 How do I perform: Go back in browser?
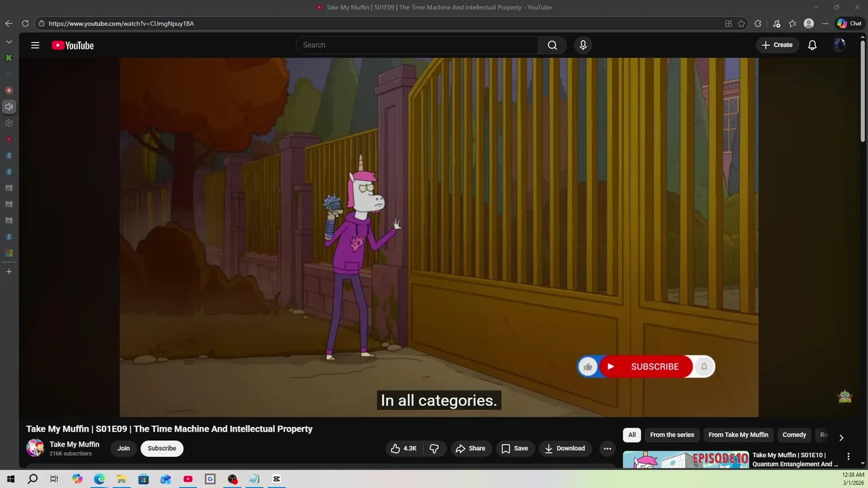coord(9,24)
